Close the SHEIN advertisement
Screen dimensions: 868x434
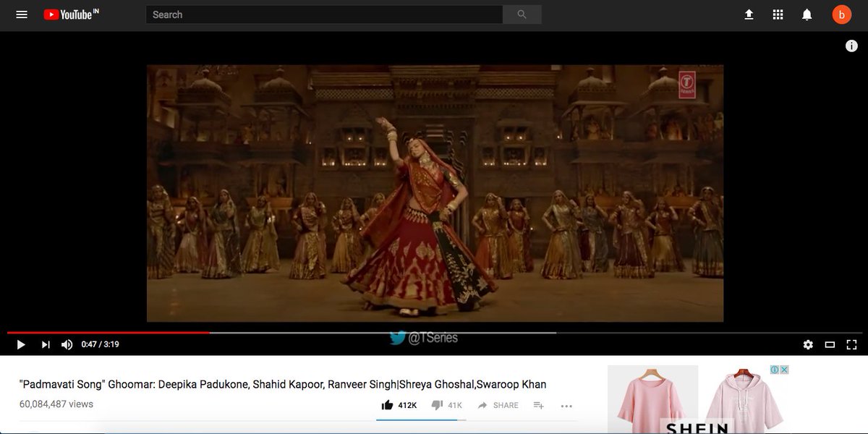pyautogui.click(x=784, y=370)
